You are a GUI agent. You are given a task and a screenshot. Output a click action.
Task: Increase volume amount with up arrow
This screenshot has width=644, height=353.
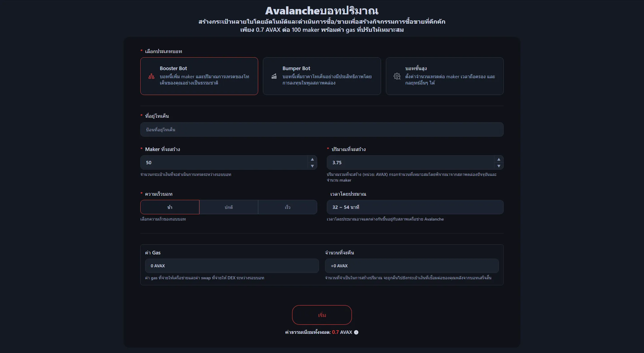point(499,159)
